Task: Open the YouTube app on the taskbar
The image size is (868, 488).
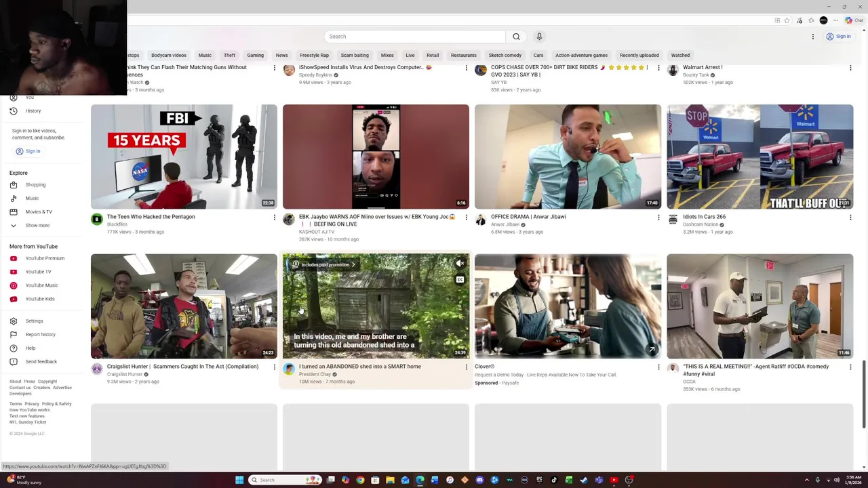Action: [614, 480]
